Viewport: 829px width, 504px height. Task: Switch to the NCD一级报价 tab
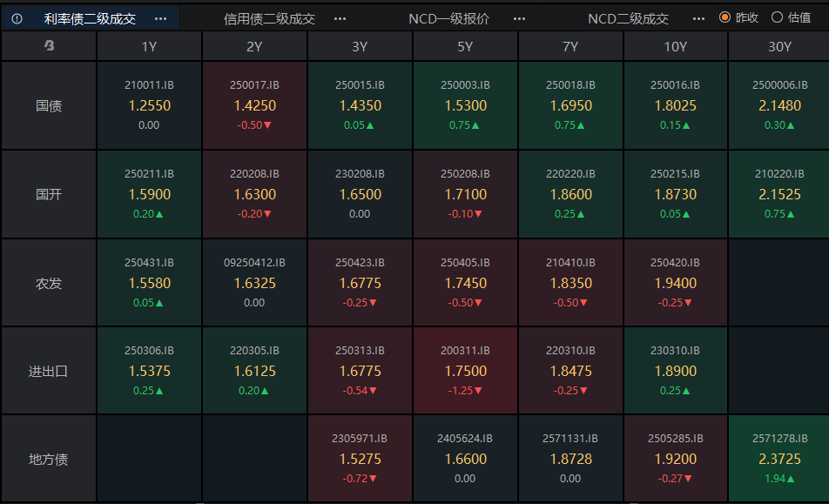click(449, 18)
